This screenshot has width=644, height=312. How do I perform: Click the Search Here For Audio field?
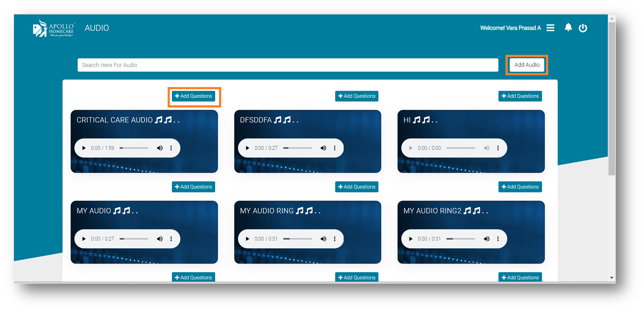pyautogui.click(x=287, y=65)
